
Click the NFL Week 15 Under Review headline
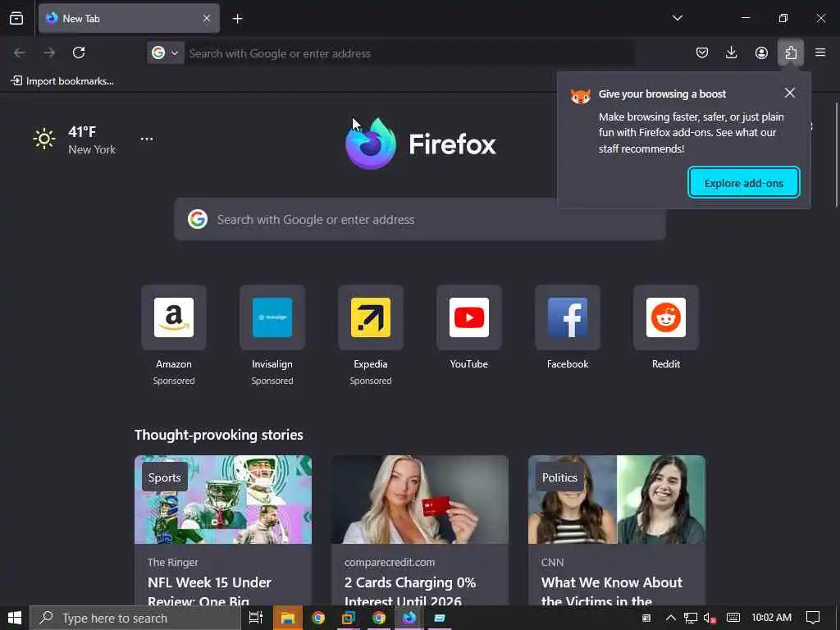click(x=209, y=591)
